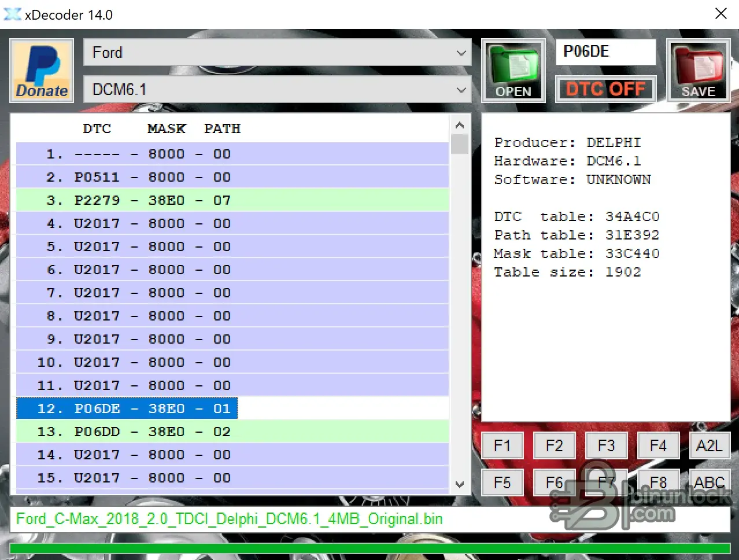
Task: Click the DTC list scrollbar thumb
Action: tap(460, 144)
